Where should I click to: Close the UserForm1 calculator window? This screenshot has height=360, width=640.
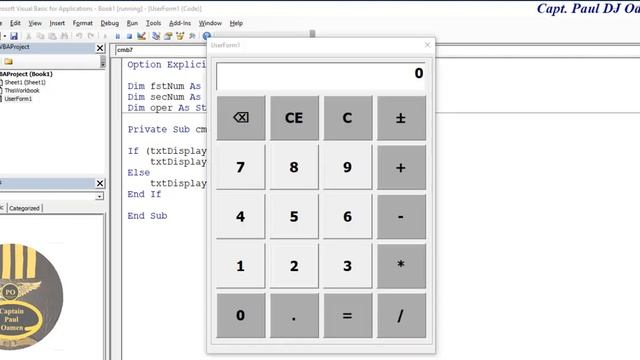pos(427,45)
